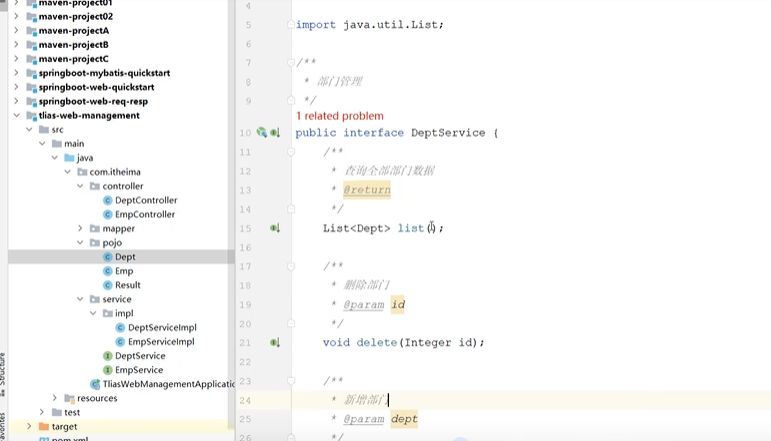The height and width of the screenshot is (441, 771).
Task: Click line number 16 in the gutter
Action: [245, 248]
